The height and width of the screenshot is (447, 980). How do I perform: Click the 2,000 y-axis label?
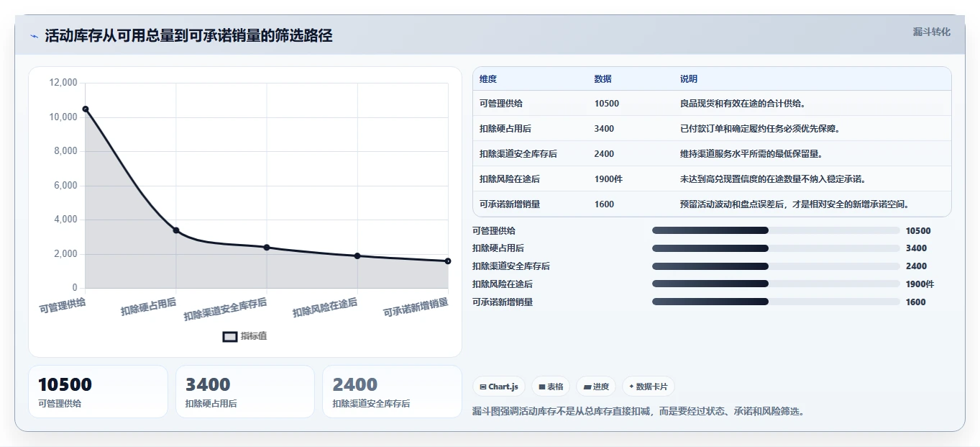click(x=65, y=254)
